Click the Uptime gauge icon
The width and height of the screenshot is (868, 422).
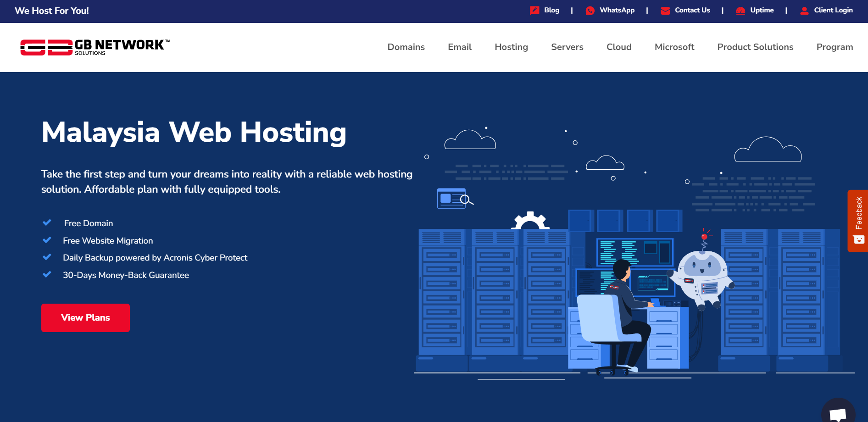(x=740, y=11)
